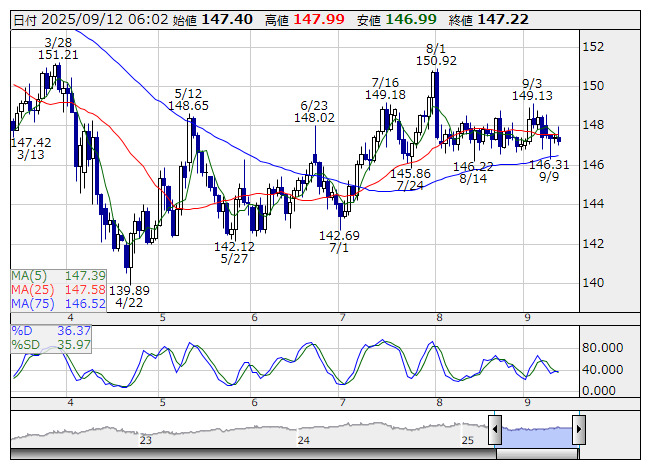Click the 5/12 high label 148.65

coord(188,105)
